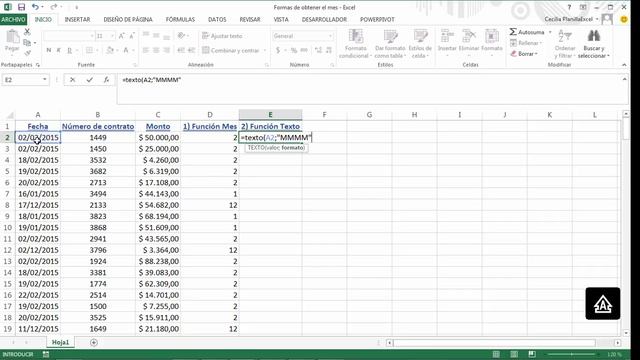Save the workbook with the floppy icon
The width and height of the screenshot is (640, 360).
tap(21, 7)
